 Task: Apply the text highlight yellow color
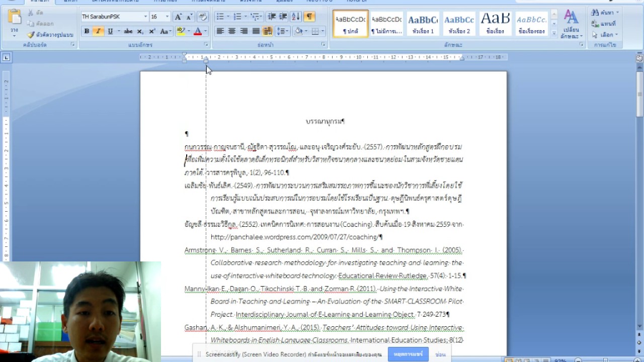click(x=181, y=31)
